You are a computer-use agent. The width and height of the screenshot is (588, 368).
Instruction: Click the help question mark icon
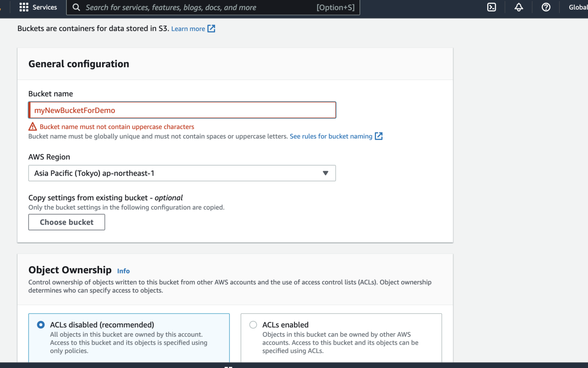pyautogui.click(x=546, y=7)
